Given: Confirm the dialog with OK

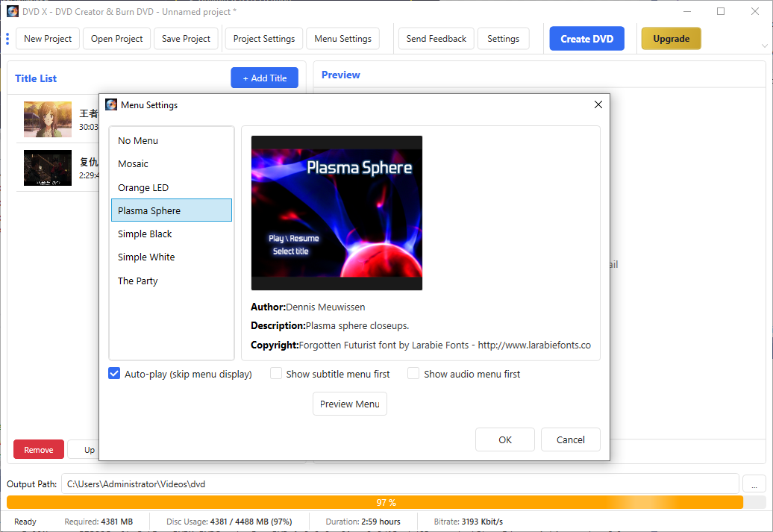Looking at the screenshot, I should click(x=505, y=439).
